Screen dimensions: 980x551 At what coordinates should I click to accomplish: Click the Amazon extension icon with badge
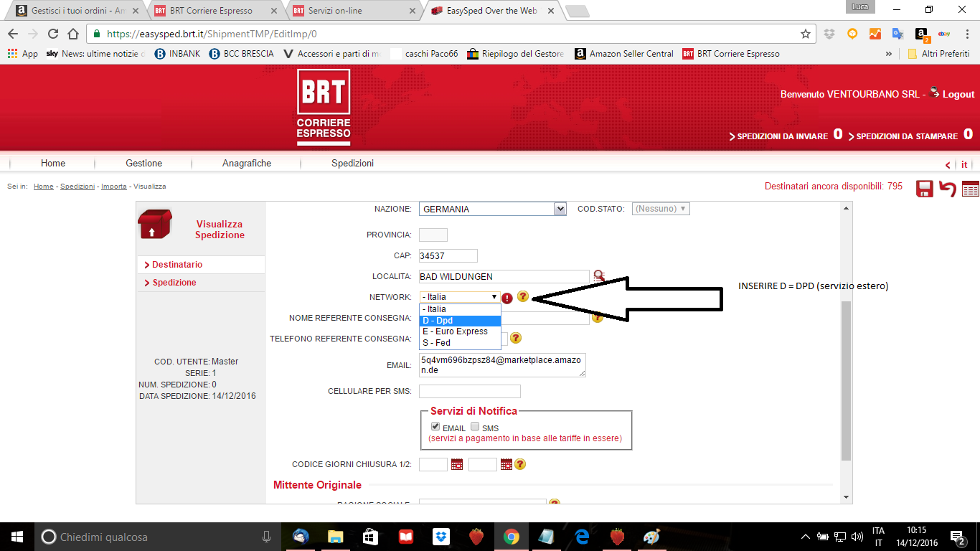coord(922,34)
